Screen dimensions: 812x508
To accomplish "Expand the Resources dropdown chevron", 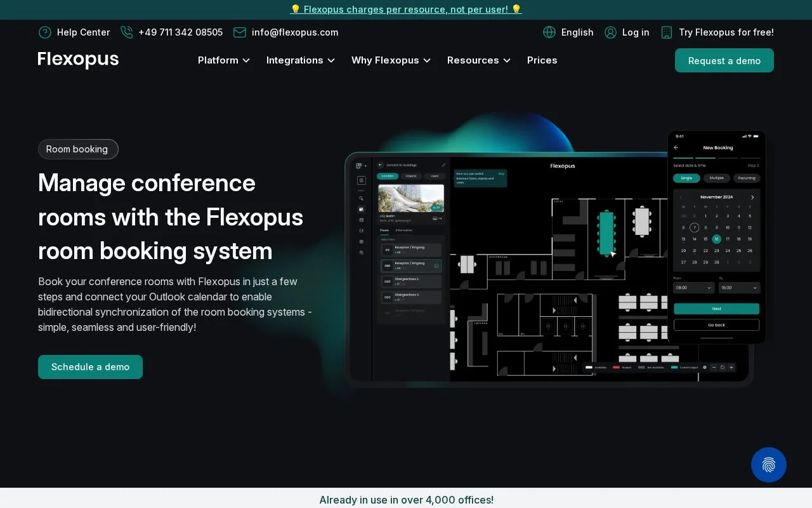I will pyautogui.click(x=507, y=60).
